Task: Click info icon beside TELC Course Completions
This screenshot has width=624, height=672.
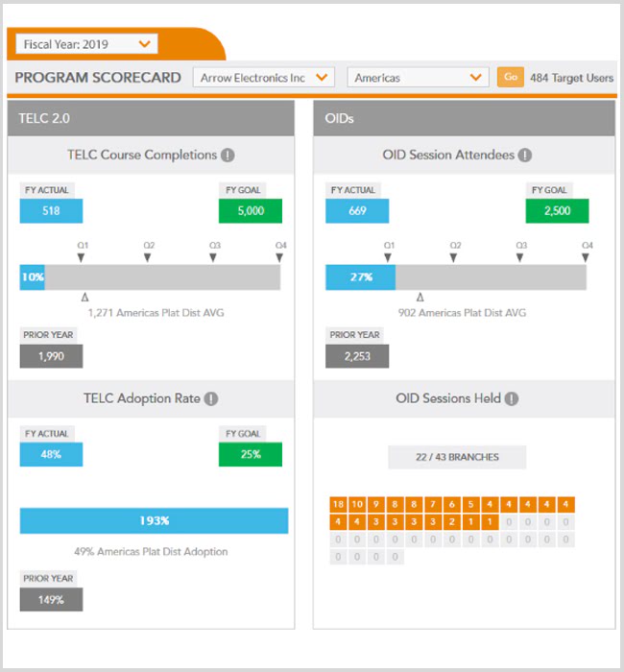Action: point(228,155)
